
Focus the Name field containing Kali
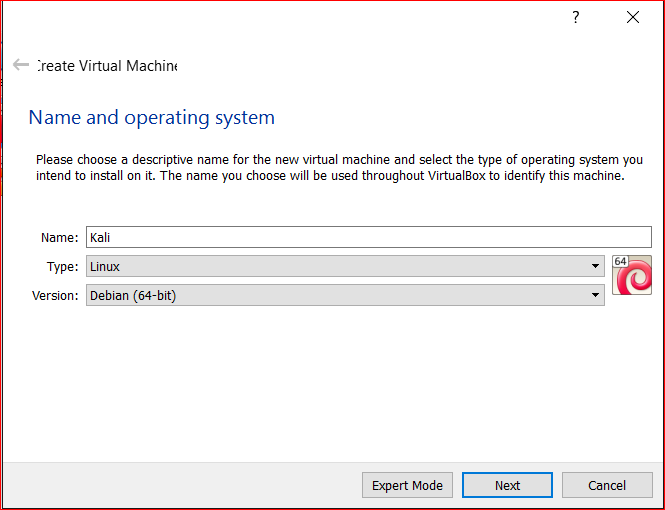pyautogui.click(x=369, y=237)
